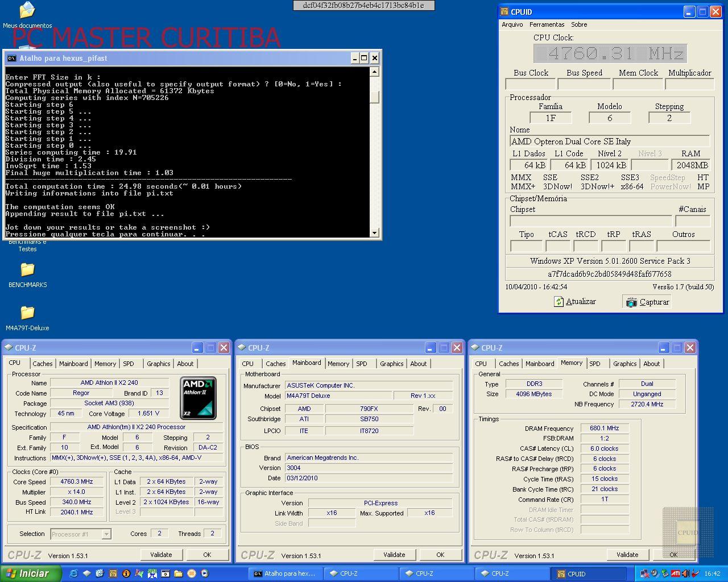
Task: Click the Multiplier x 14.0 value
Action: point(77,492)
